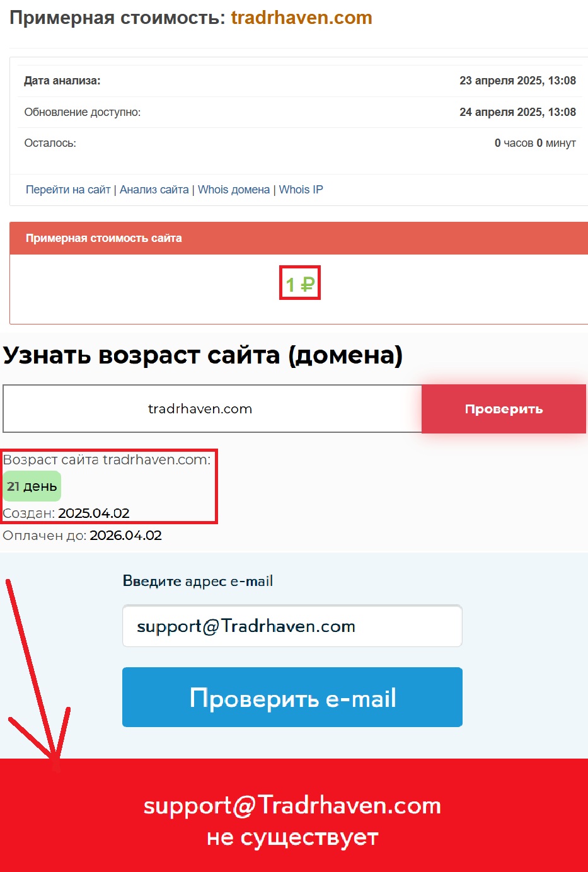Focus the domain input containing tradrhaven.com
The height and width of the screenshot is (872, 588).
coord(212,409)
